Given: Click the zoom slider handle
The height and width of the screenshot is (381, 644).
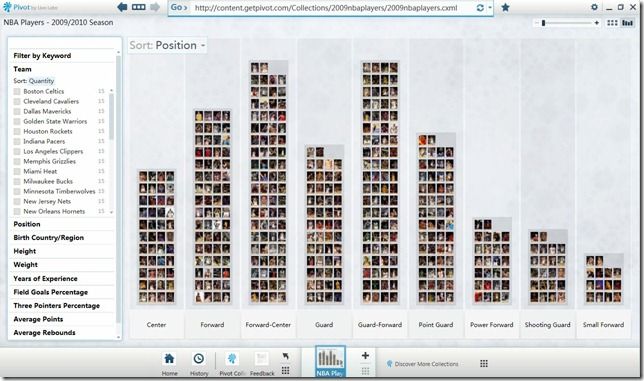Looking at the screenshot, I should click(543, 23).
